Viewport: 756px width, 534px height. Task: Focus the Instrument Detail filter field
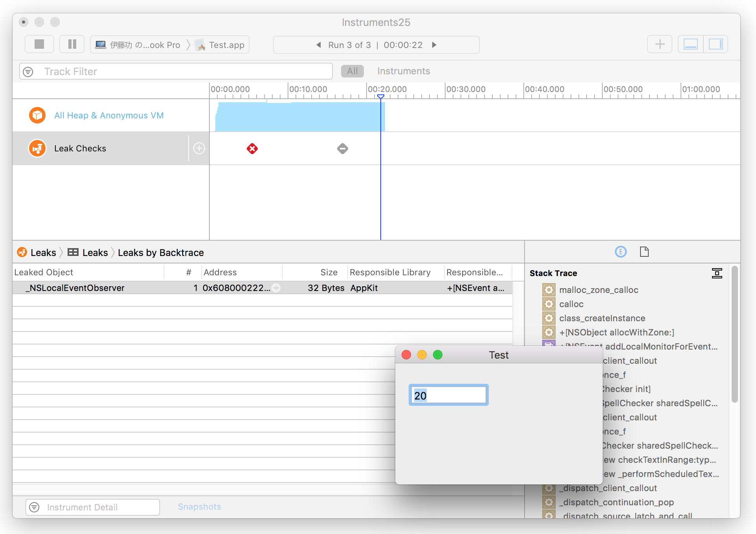point(93,507)
